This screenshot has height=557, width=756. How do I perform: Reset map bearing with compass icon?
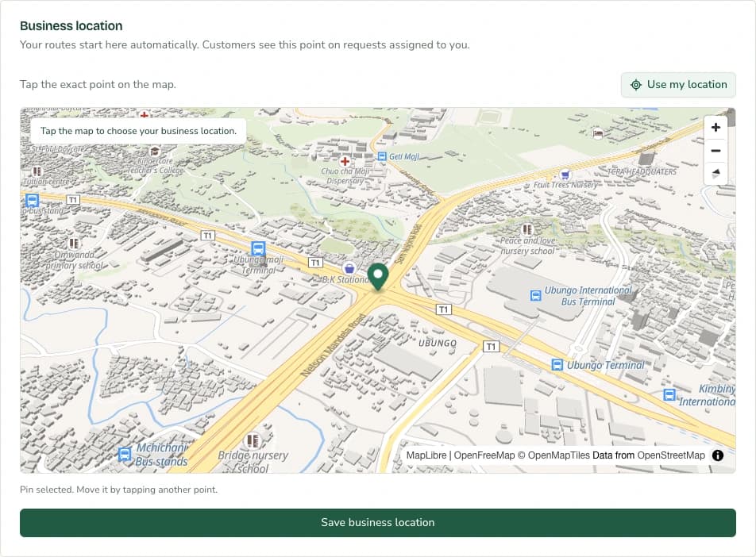(x=715, y=174)
